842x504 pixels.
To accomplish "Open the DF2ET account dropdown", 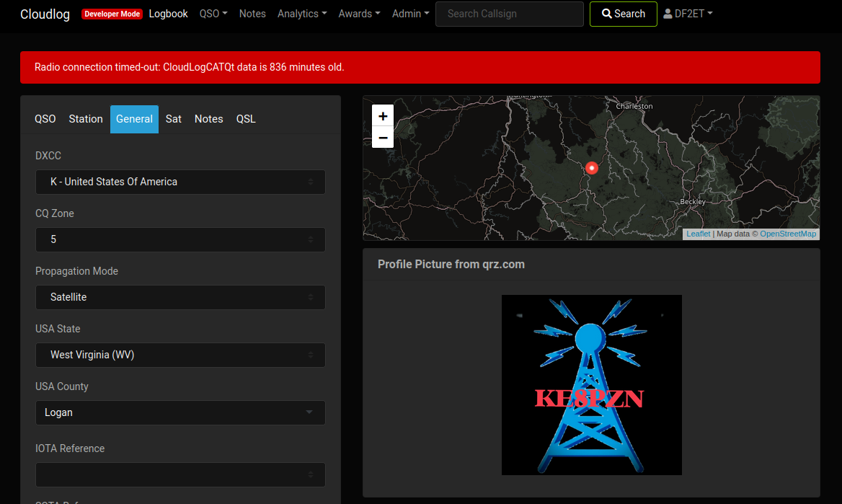I will (688, 13).
